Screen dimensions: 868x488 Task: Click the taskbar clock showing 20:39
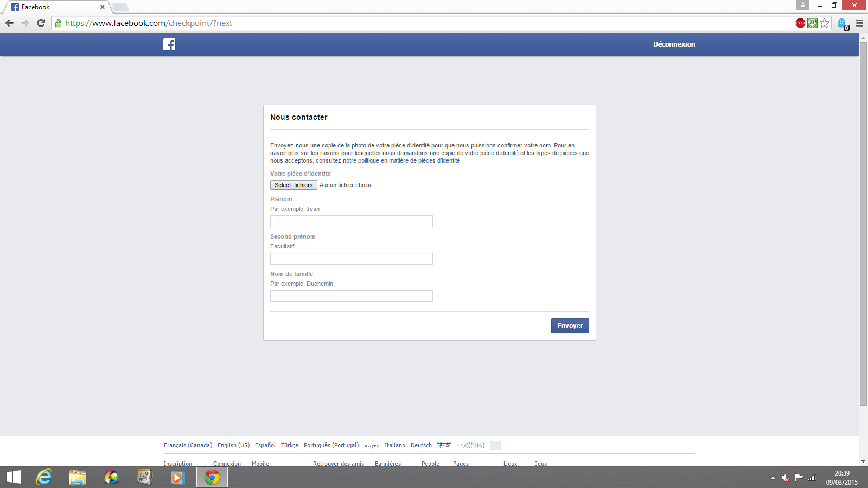(842, 477)
